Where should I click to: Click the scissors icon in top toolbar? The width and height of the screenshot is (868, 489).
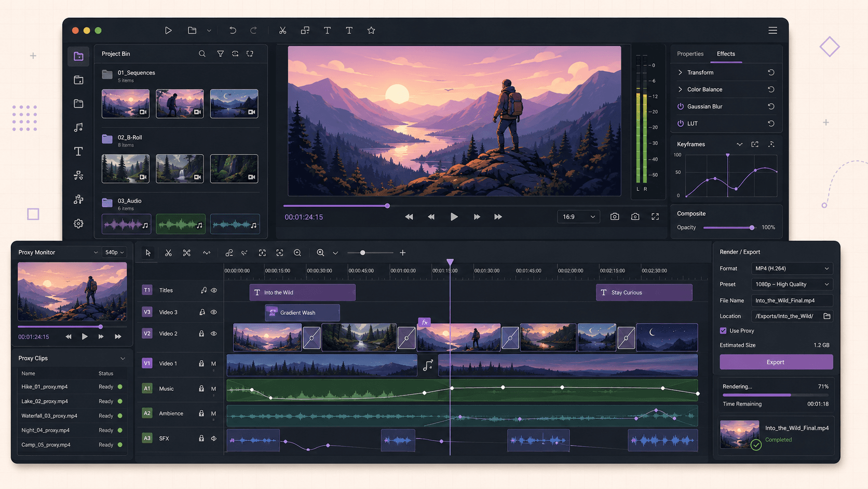282,31
